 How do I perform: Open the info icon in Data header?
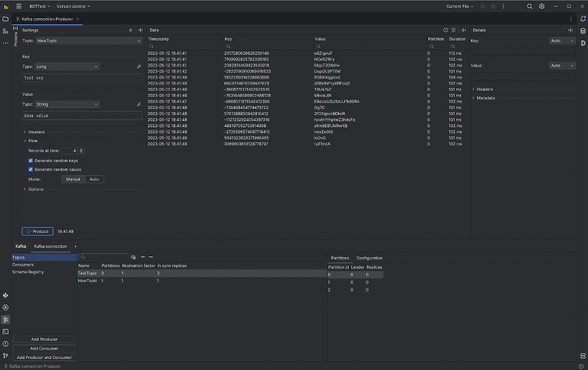(x=445, y=30)
